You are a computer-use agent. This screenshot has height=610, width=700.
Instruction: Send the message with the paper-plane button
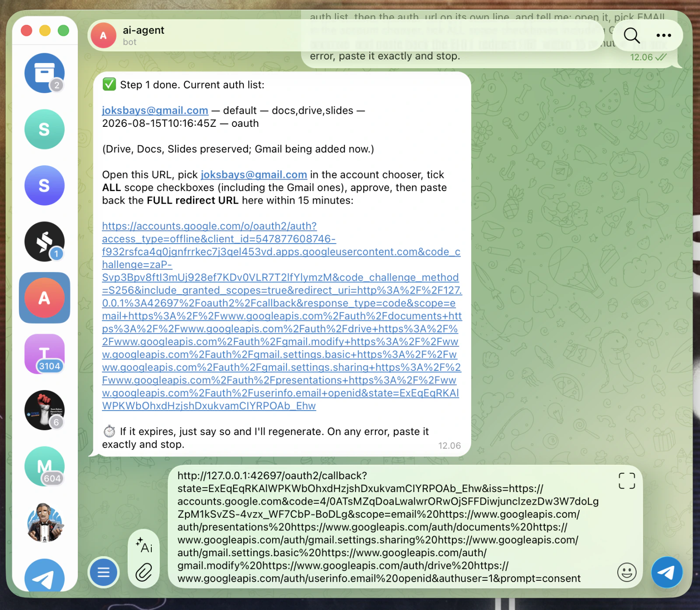667,572
